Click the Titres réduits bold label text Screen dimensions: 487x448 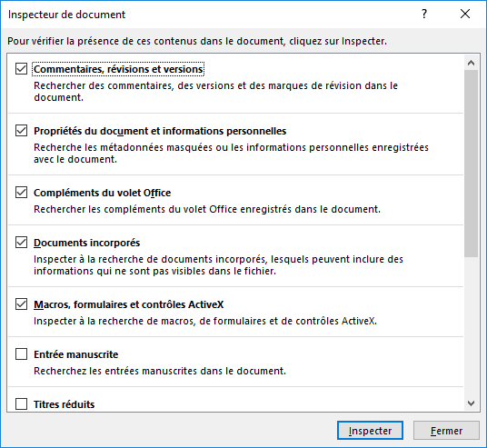pos(64,404)
